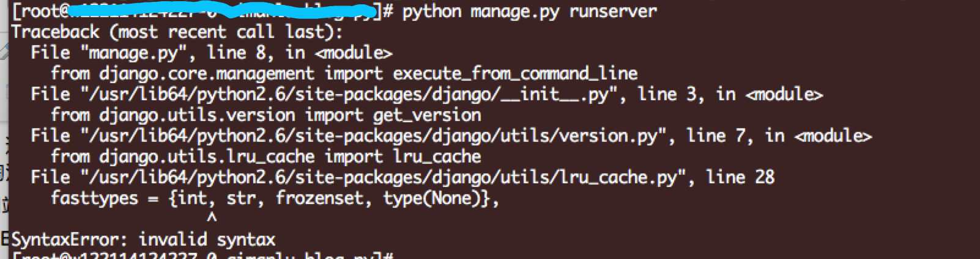The width and height of the screenshot is (980, 259).
Task: Click the caret error marker under the code
Action: tap(212, 217)
